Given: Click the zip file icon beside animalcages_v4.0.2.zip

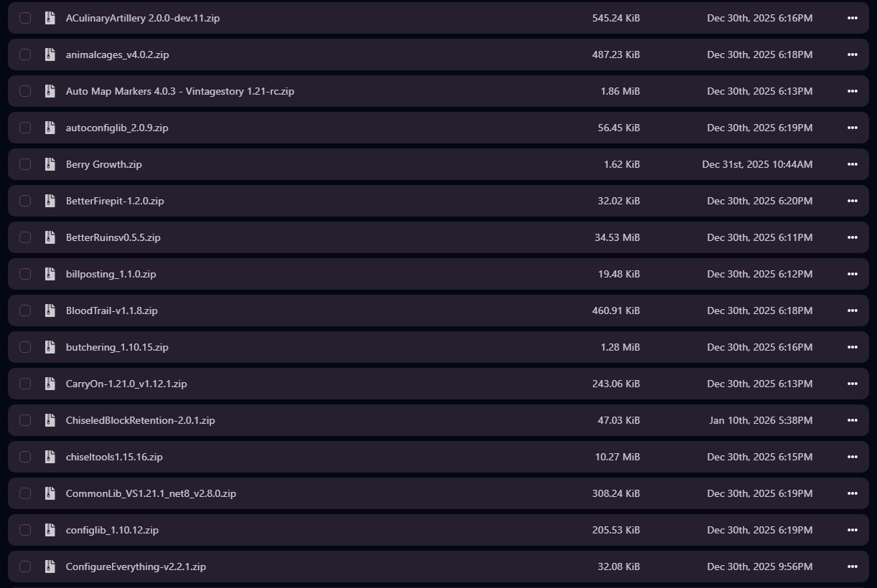Looking at the screenshot, I should [x=50, y=54].
